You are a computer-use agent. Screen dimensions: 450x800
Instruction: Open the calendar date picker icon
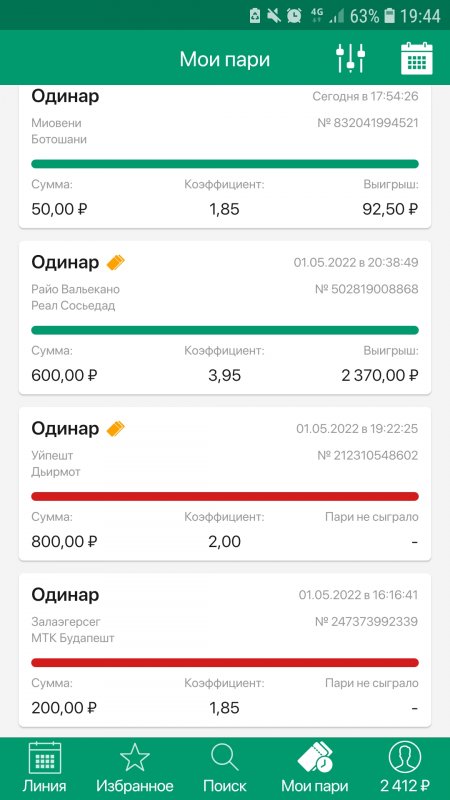click(x=417, y=59)
